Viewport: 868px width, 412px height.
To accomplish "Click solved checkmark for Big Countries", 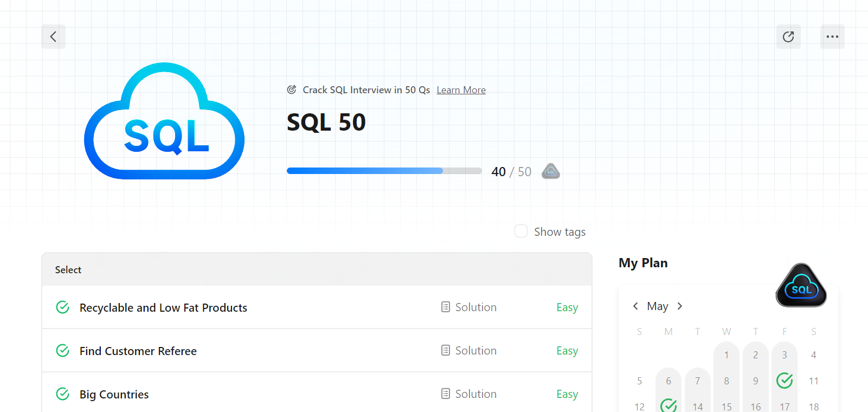I will [x=63, y=394].
